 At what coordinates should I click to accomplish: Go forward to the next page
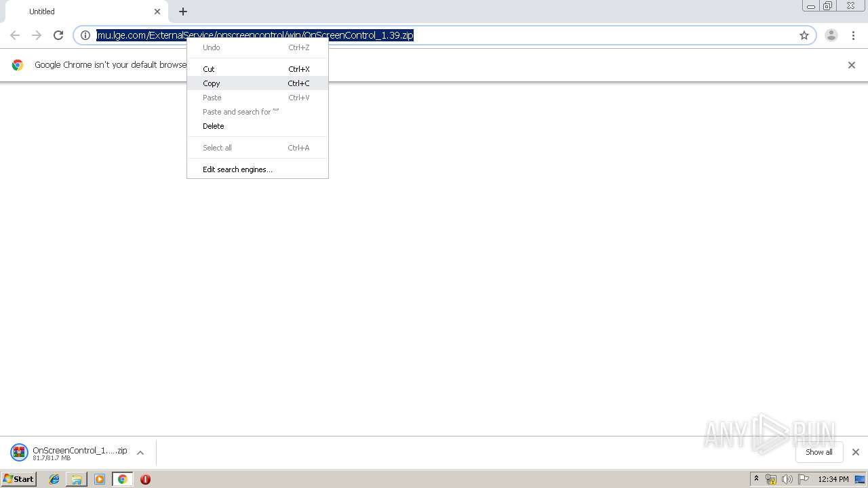[x=37, y=35]
